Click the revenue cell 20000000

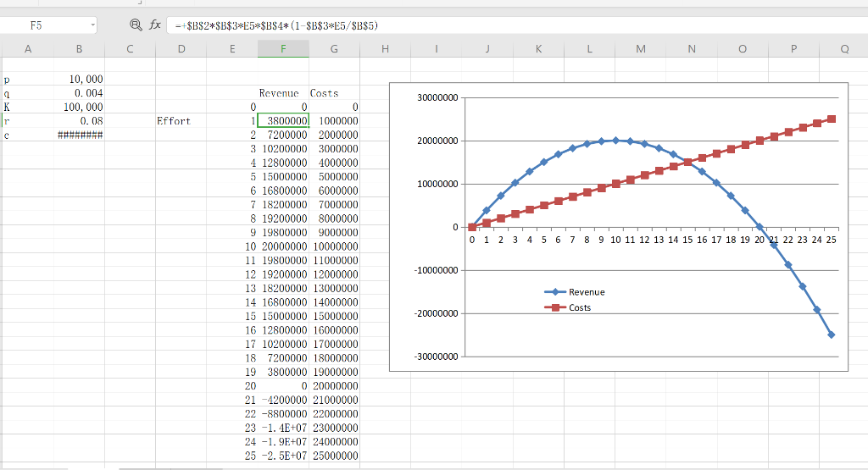[283, 246]
